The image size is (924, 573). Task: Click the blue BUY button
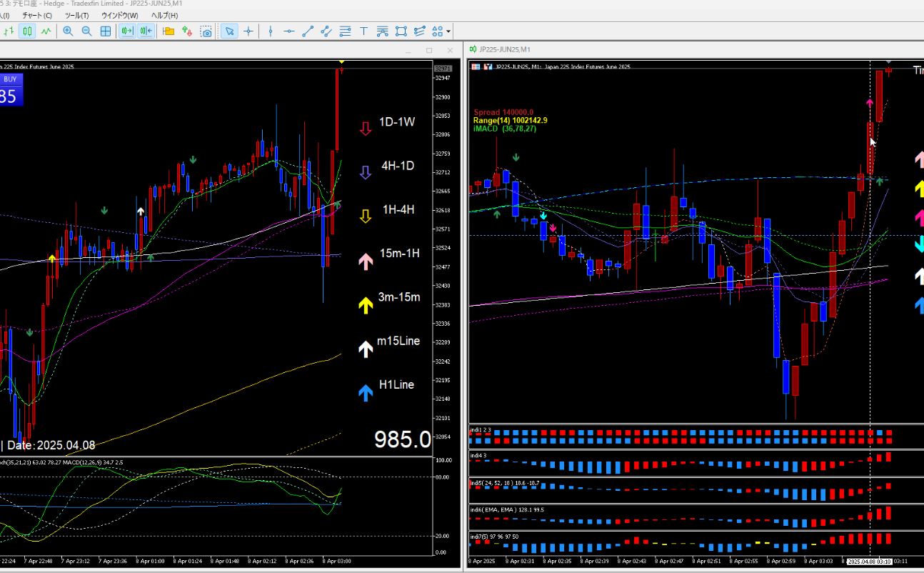[x=10, y=79]
